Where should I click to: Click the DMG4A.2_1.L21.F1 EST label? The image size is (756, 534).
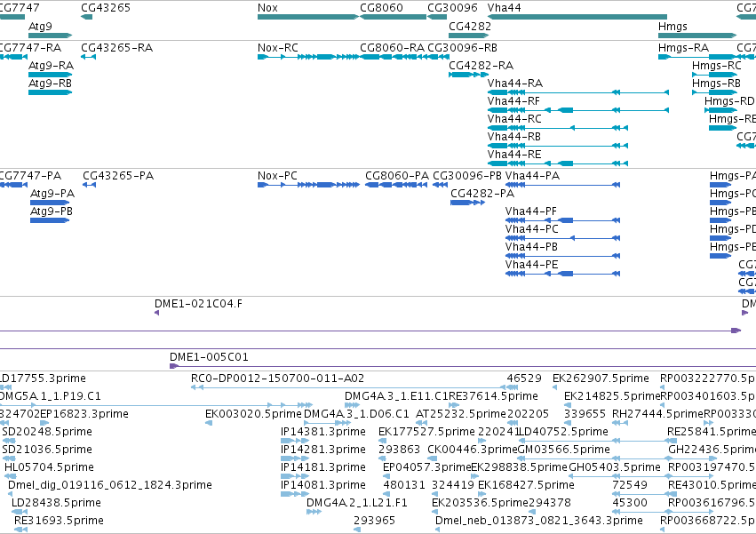(357, 503)
